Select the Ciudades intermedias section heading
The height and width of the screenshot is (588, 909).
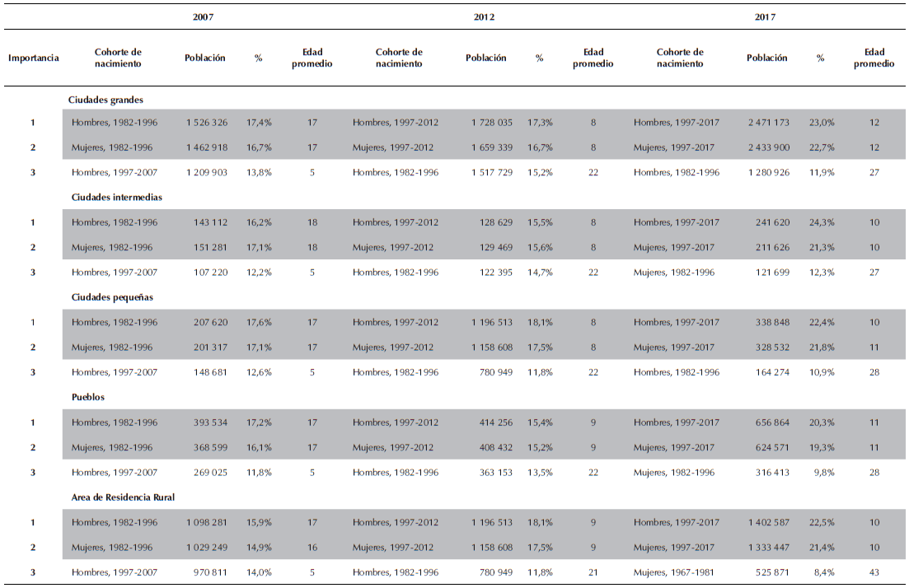(115, 198)
